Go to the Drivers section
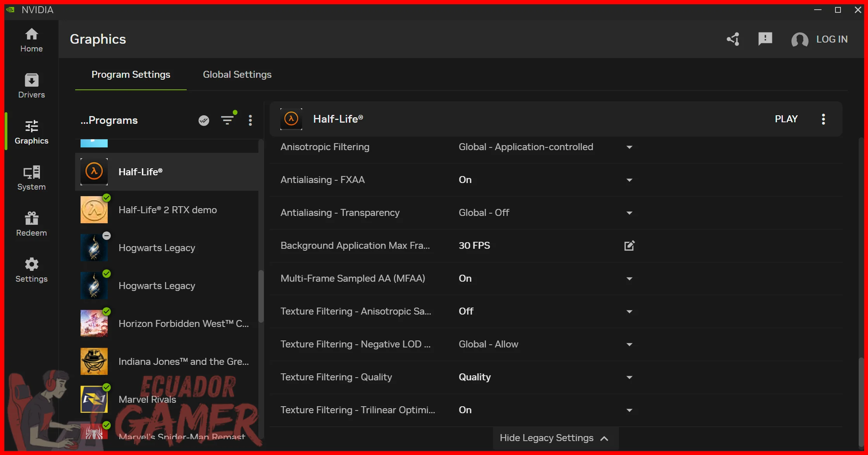 click(x=31, y=86)
